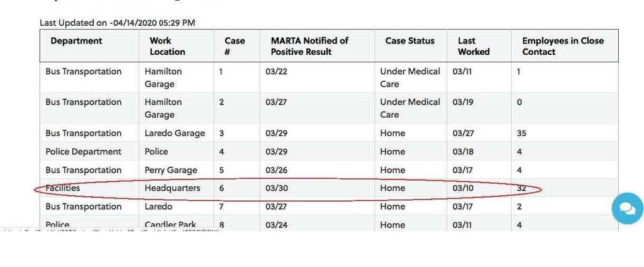Select the Police Department cell
644x267 pixels.
[83, 152]
